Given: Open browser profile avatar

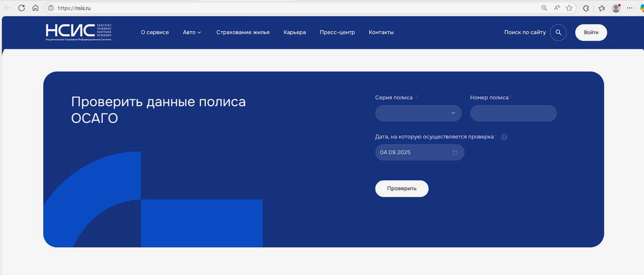Looking at the screenshot, I should (616, 8).
